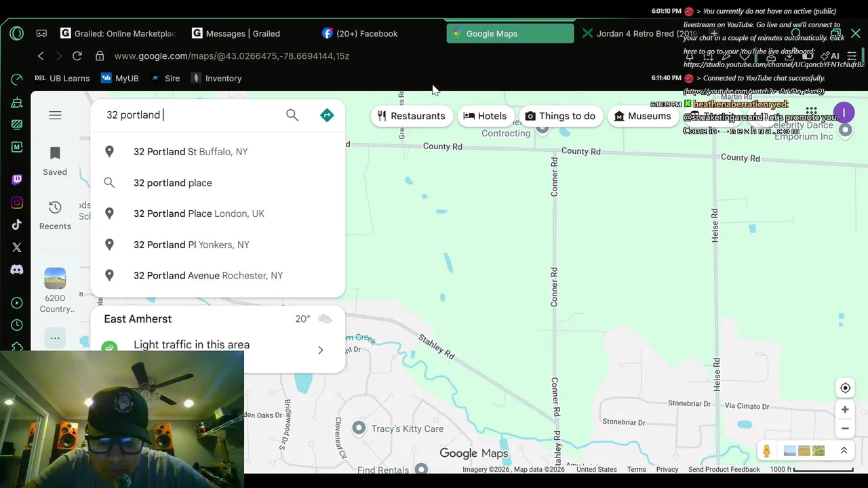Zoom out the map with minus button
The width and height of the screenshot is (868, 488).
[x=845, y=428]
